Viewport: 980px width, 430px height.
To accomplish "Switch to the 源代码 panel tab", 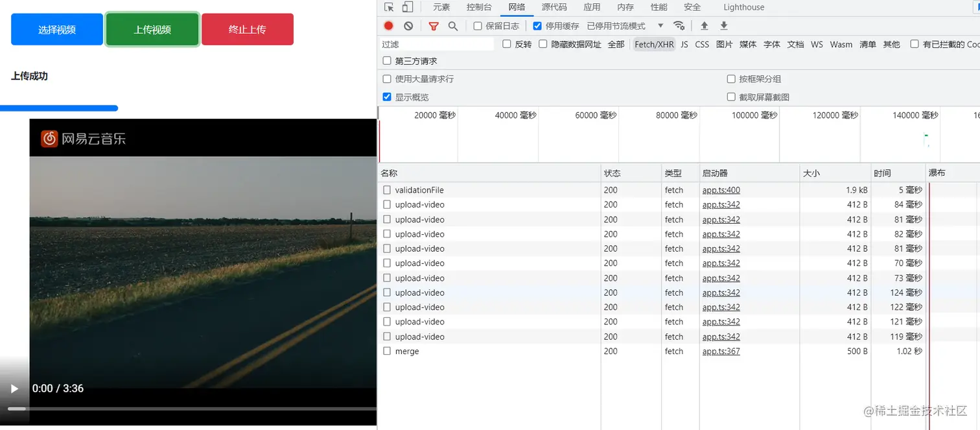I will click(554, 7).
